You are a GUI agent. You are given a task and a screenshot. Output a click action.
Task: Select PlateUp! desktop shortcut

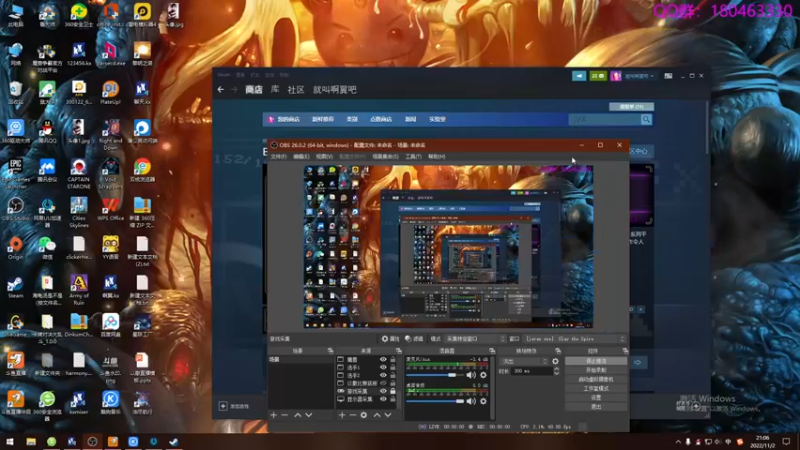110,93
